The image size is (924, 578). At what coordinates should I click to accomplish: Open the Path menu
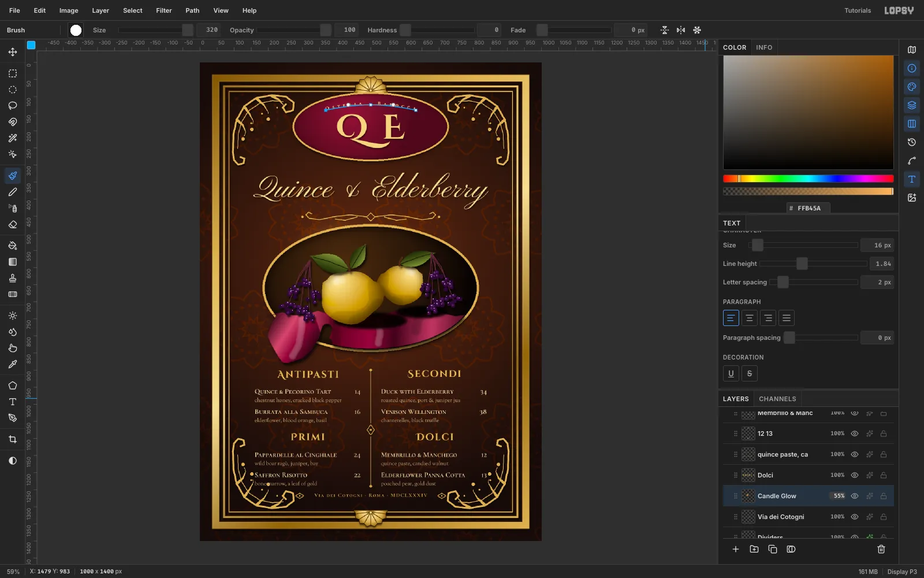[x=192, y=10]
